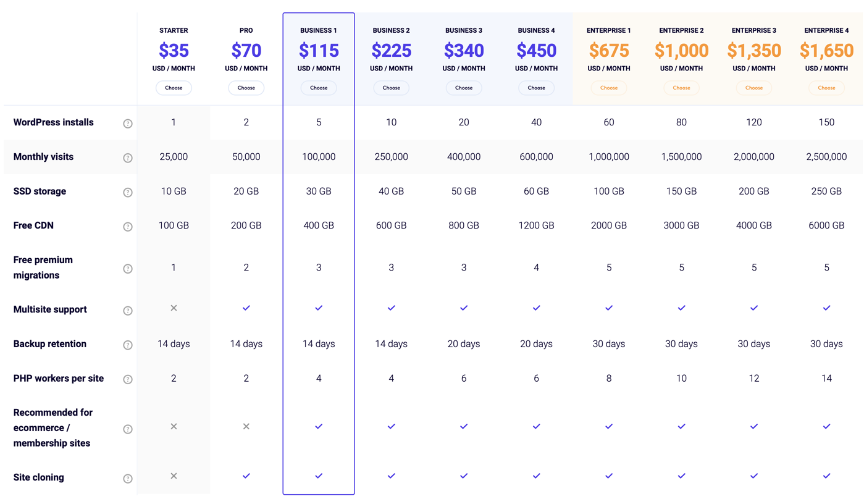Choose the Business 3 plan
864x504 pixels.
464,88
